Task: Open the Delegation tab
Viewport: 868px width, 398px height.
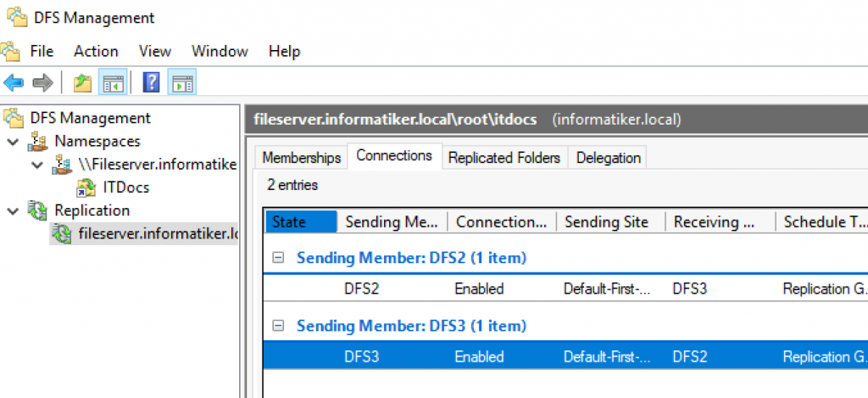Action: click(x=609, y=158)
